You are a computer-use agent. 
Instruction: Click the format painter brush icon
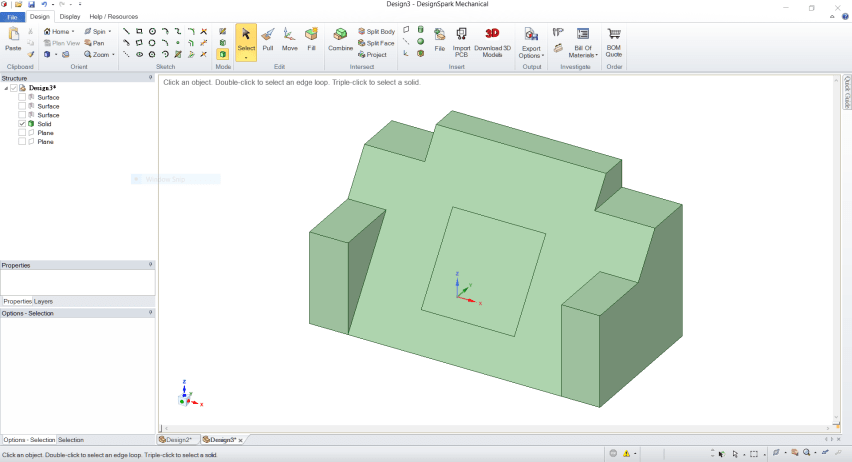(x=31, y=54)
